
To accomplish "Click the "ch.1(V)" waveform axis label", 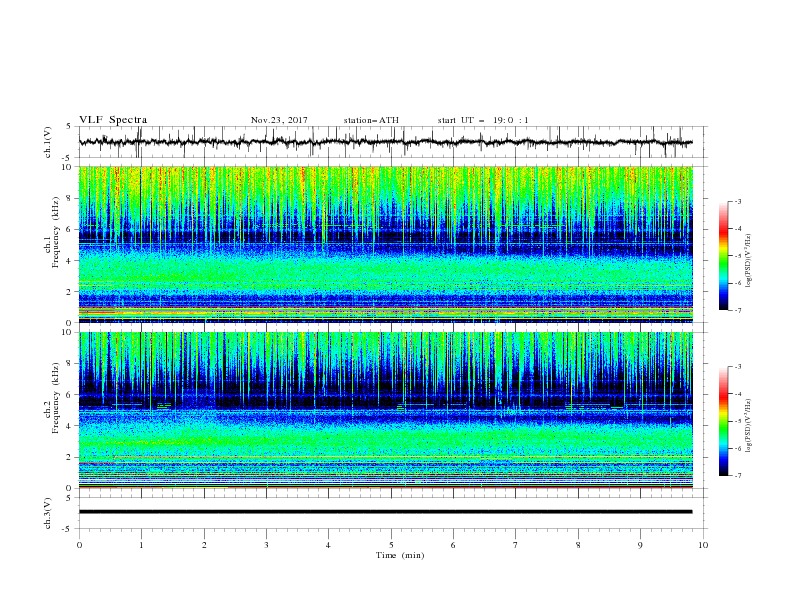I will point(48,142).
